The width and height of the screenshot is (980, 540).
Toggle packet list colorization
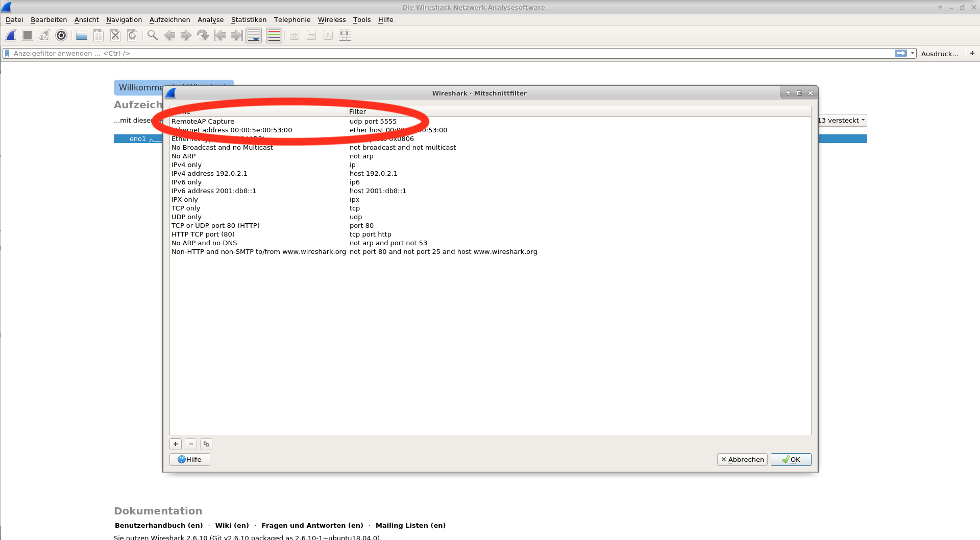274,35
